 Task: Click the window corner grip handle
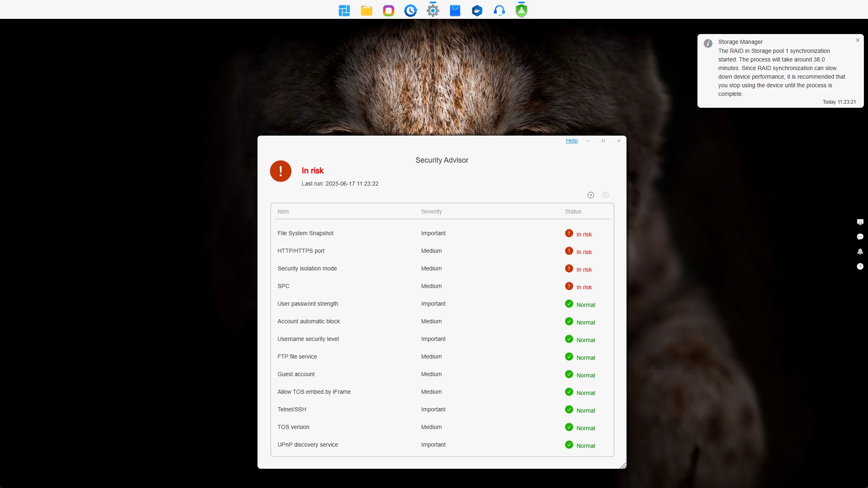(x=623, y=465)
